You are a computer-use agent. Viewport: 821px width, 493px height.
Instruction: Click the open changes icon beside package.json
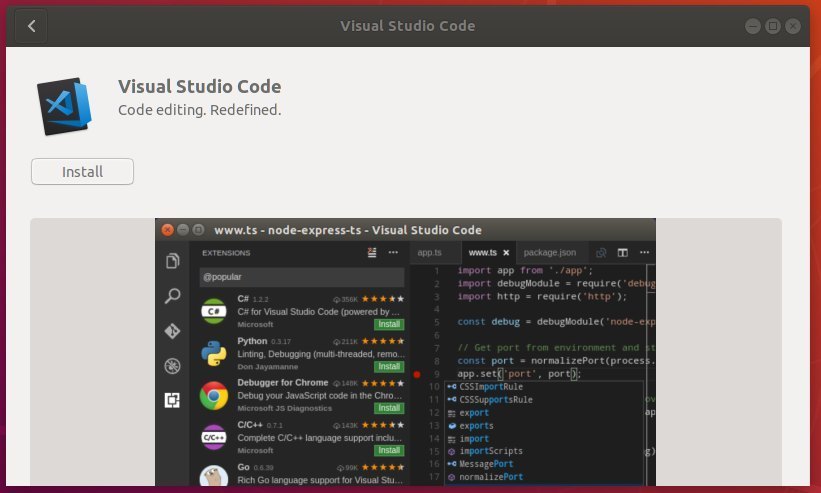601,253
